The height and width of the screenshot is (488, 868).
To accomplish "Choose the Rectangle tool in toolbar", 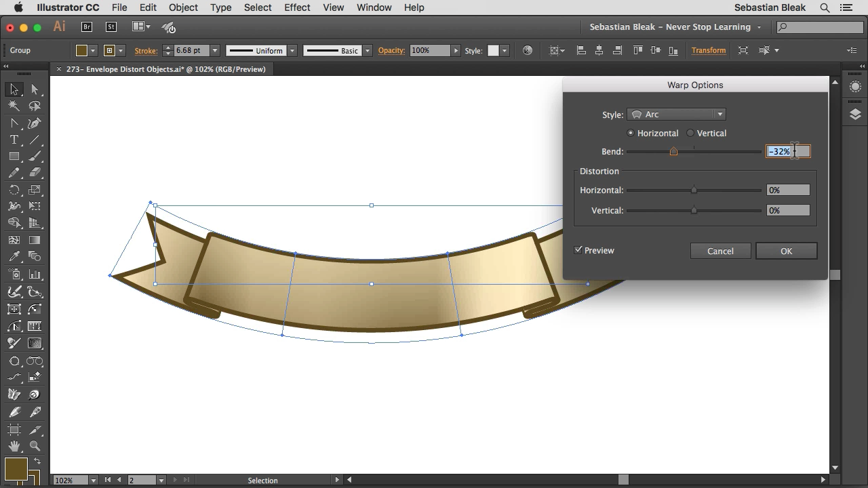I will (14, 157).
